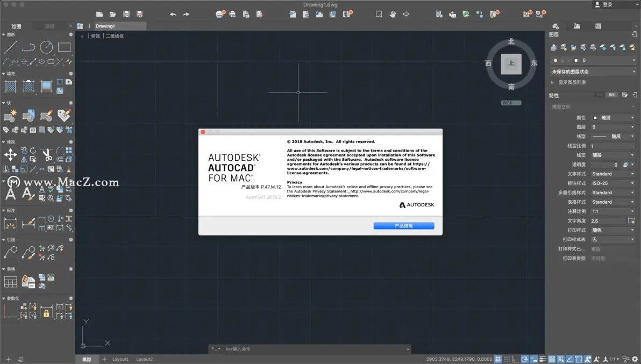
Task: Click the Save icon in top toolbar
Action: pos(126,15)
